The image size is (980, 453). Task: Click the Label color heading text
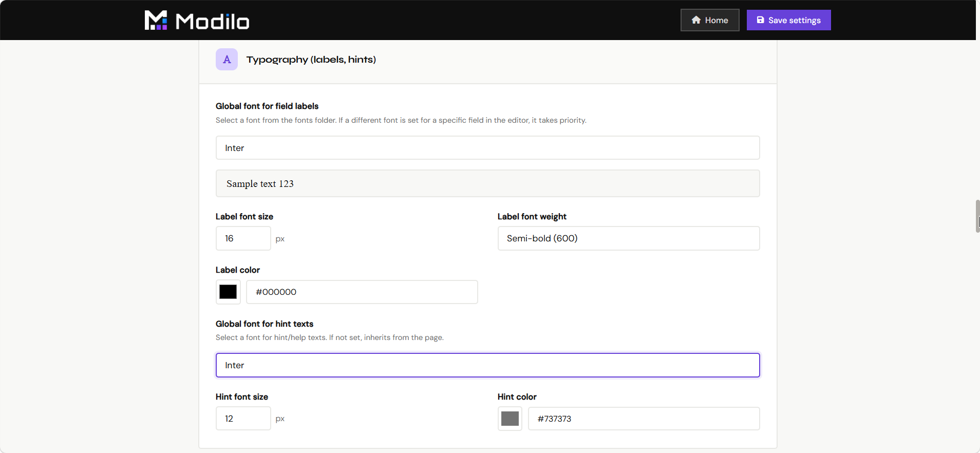238,270
